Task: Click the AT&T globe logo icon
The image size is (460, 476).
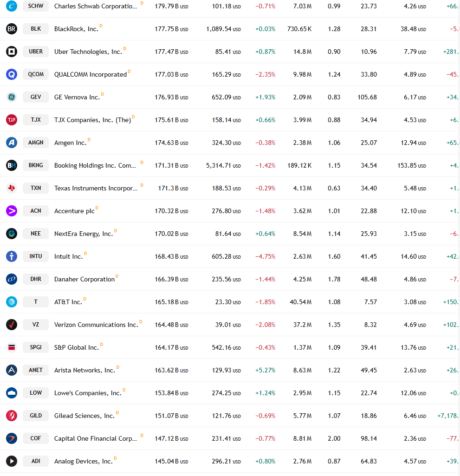Action: (x=12, y=302)
